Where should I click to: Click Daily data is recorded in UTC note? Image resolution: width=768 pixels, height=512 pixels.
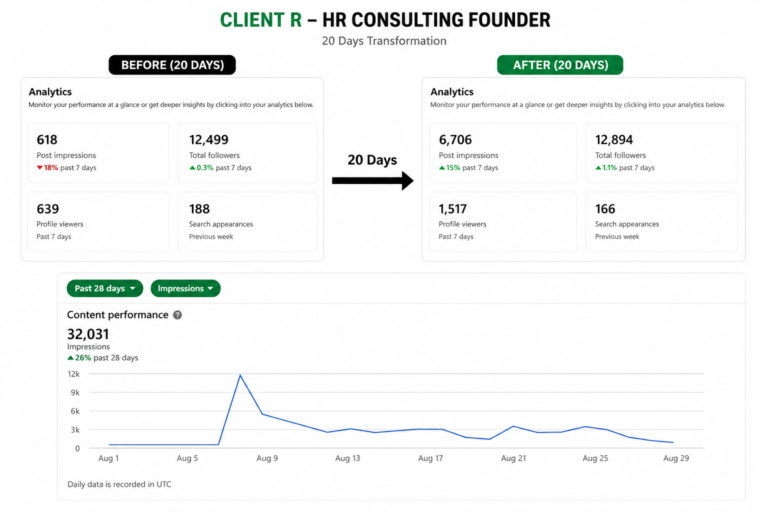(x=119, y=484)
